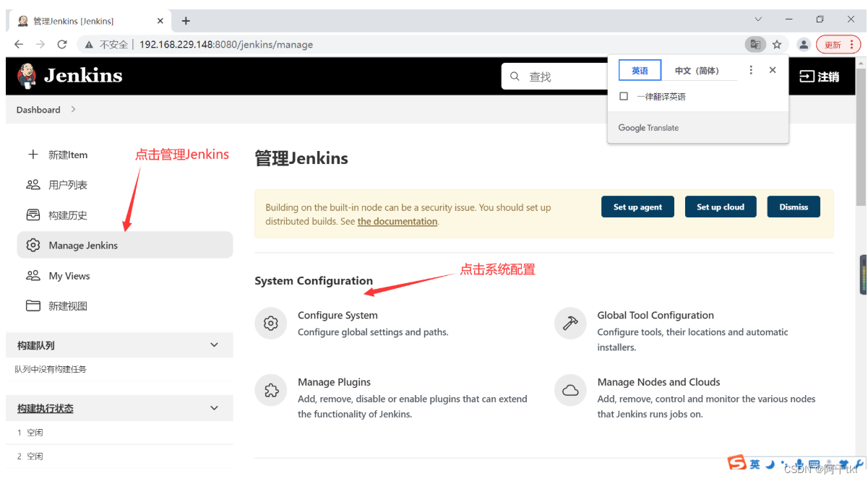Click the Manage Nodes and Clouds cloud icon
Image resolution: width=868 pixels, height=481 pixels.
(x=570, y=391)
